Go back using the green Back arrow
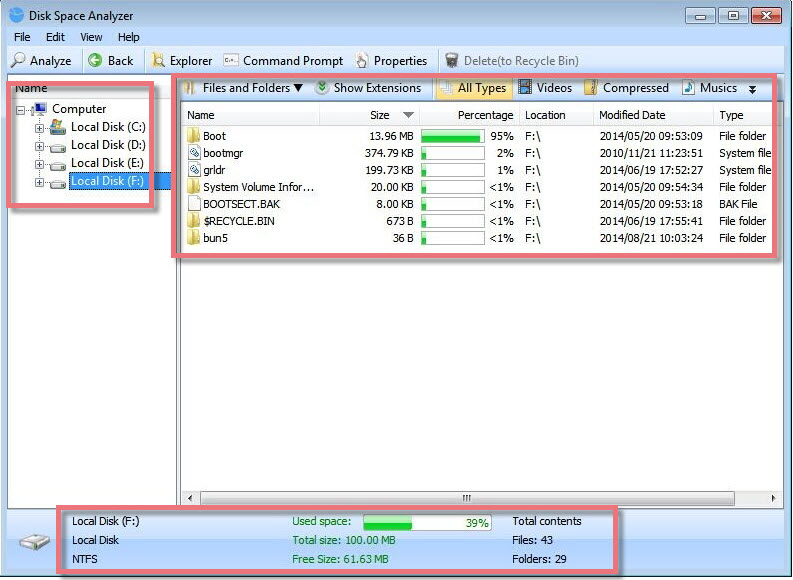 95,61
